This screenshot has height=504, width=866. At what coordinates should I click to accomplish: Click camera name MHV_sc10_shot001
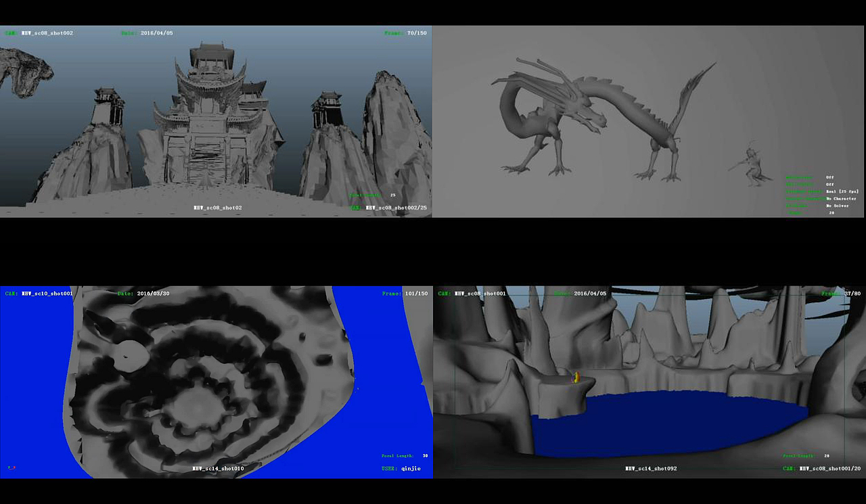pos(47,294)
